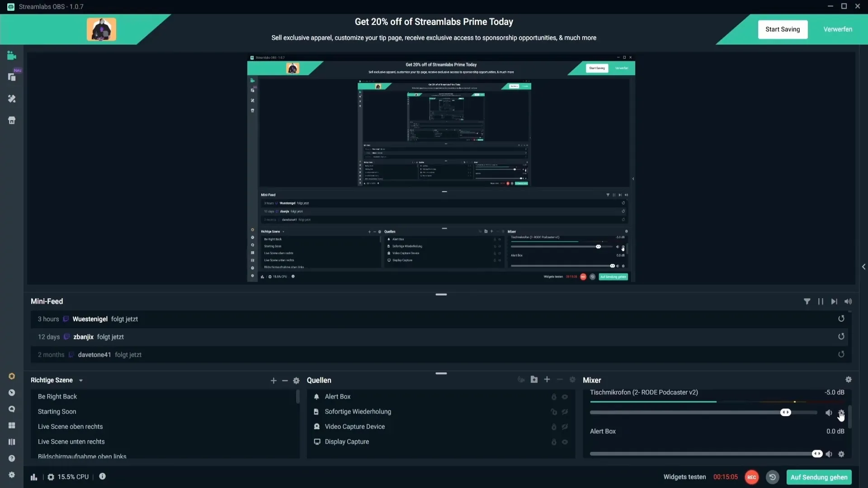Click the Prime badge icon in lower sidebar
Screen dimensions: 868x488
tap(12, 376)
